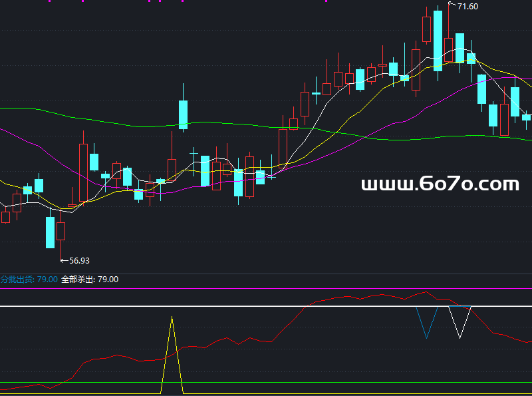
Task: Select the tallest cyan candle near the peak
Action: pyautogui.click(x=438, y=41)
